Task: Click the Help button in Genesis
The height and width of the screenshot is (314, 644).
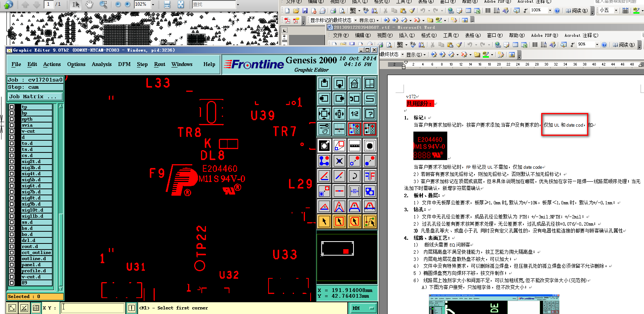Action: click(209, 64)
